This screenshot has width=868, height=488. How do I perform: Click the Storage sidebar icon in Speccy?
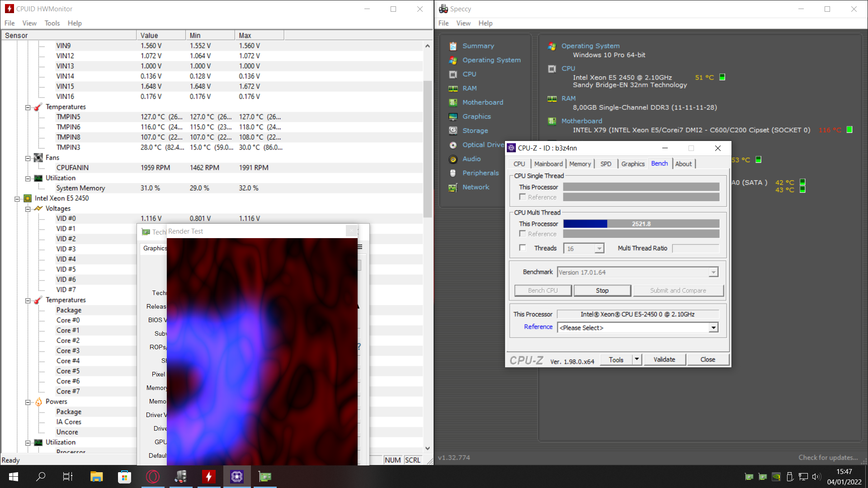point(453,131)
